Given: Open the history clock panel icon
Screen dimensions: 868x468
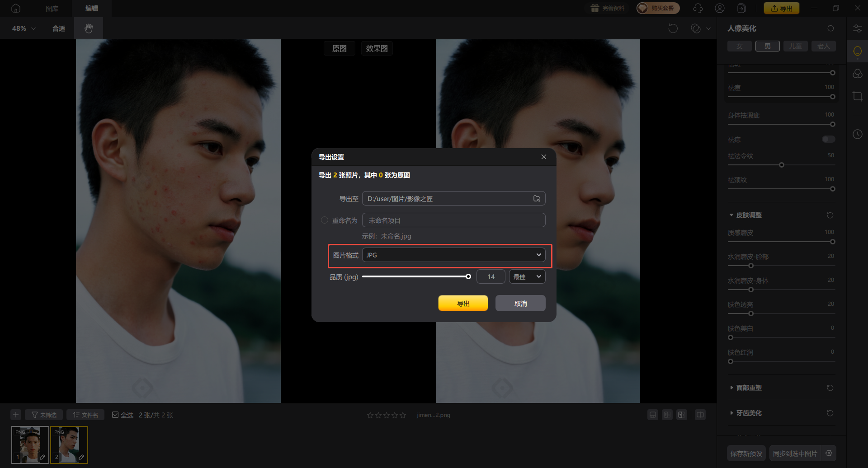Looking at the screenshot, I should [x=857, y=134].
